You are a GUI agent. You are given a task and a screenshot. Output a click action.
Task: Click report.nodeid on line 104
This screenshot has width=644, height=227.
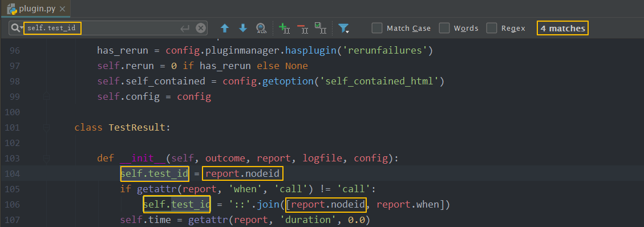pos(242,173)
